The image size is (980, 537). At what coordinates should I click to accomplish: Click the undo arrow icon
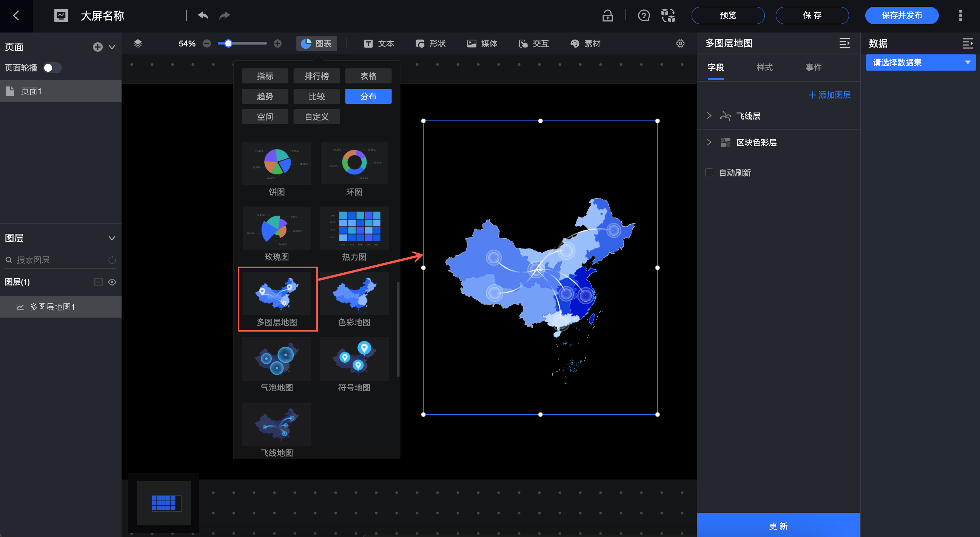[203, 15]
